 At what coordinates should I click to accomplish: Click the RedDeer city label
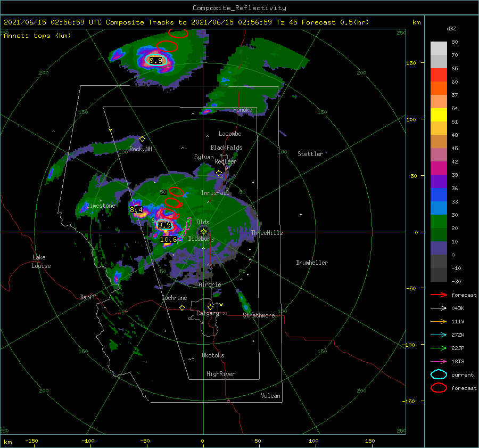point(226,161)
